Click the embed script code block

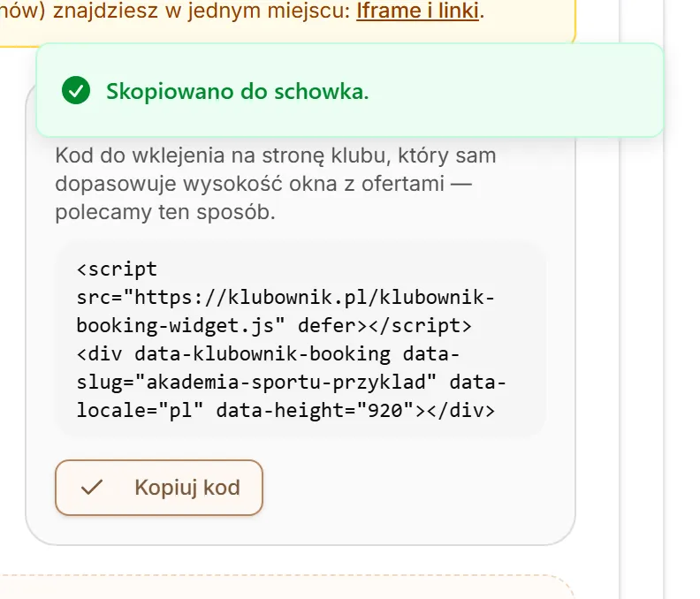301,339
